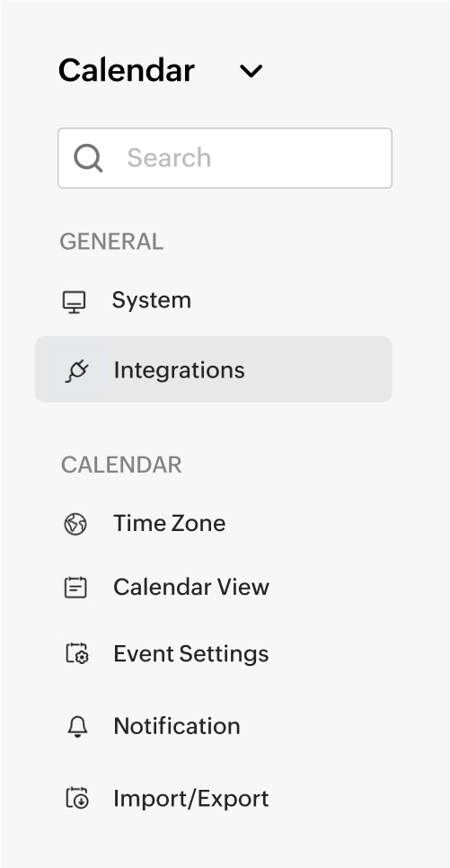
Task: Click the GENERAL section header
Action: (111, 242)
